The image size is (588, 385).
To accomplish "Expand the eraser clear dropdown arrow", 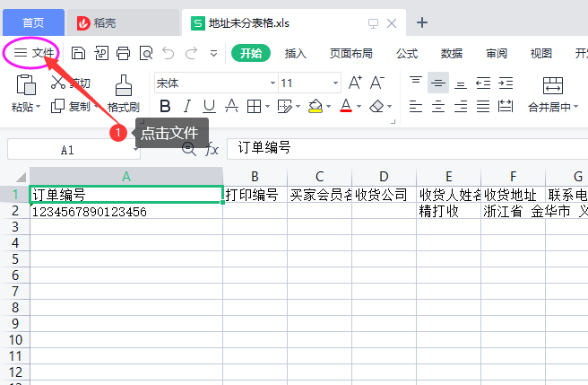I will coord(390,107).
